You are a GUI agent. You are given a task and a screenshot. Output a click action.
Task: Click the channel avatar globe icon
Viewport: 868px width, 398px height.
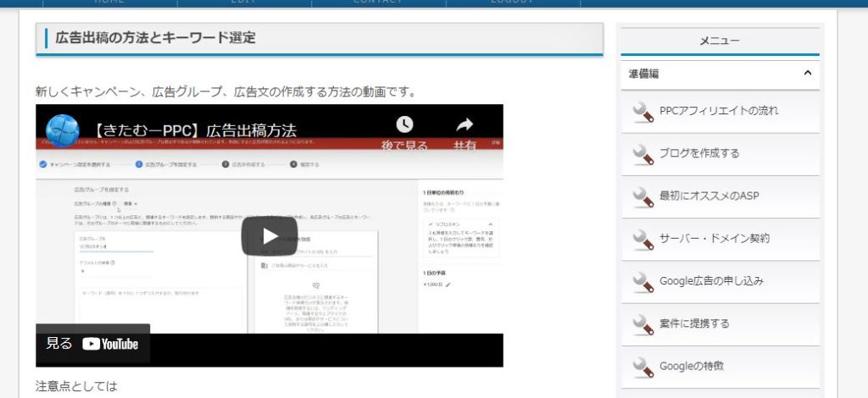tap(63, 130)
